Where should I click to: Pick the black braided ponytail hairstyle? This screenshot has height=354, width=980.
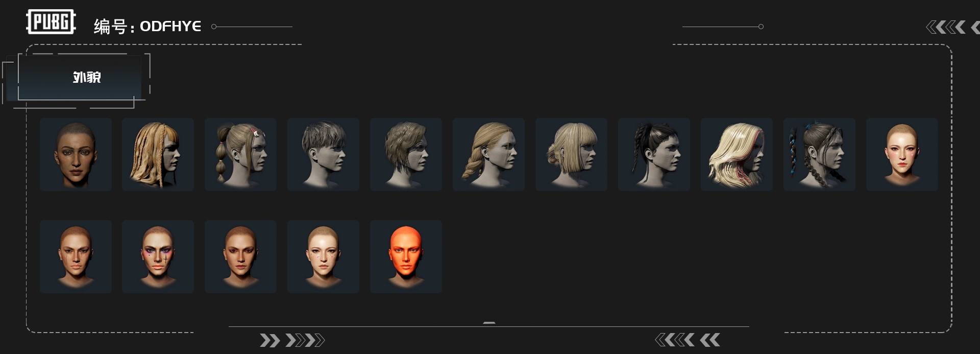[x=654, y=154]
